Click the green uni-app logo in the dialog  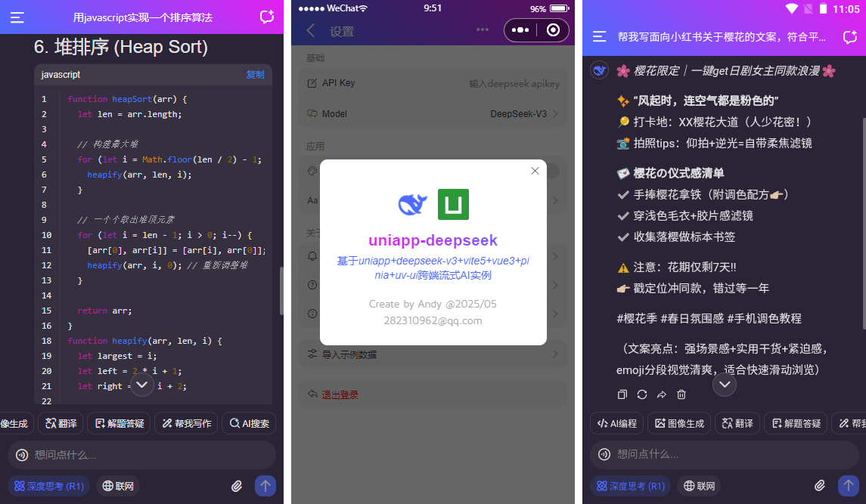[x=454, y=204]
